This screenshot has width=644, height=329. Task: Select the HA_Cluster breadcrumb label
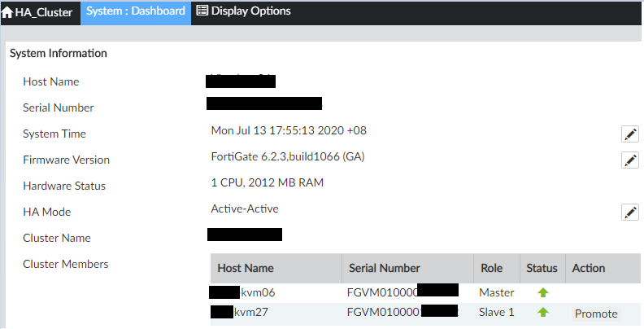44,11
